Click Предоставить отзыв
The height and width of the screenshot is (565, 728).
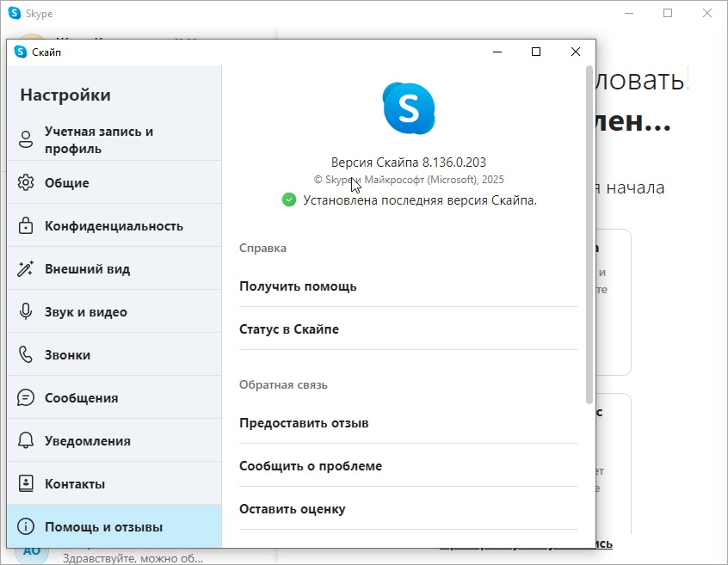[409, 422]
